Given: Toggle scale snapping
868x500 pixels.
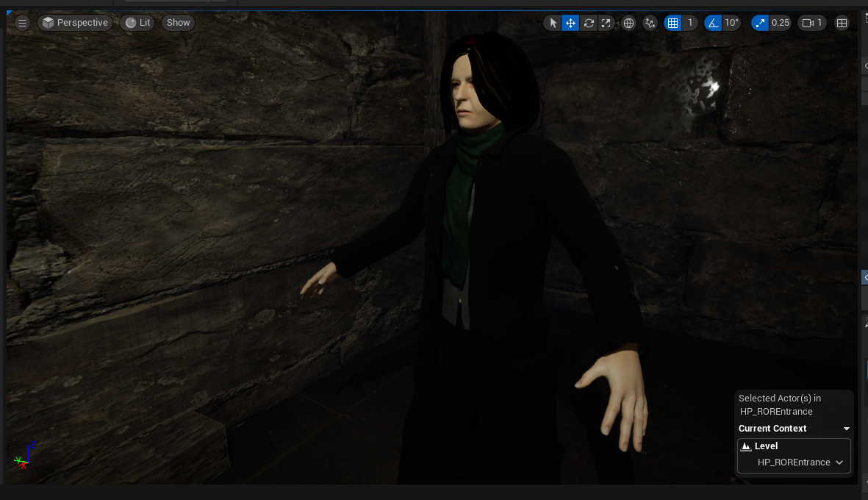Looking at the screenshot, I should tap(760, 23).
